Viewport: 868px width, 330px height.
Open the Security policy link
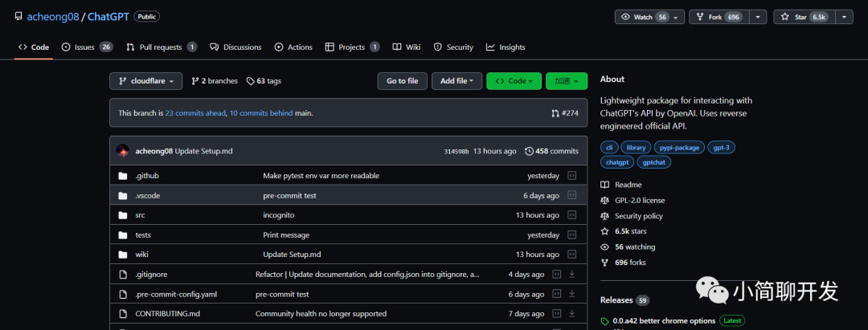click(x=638, y=216)
